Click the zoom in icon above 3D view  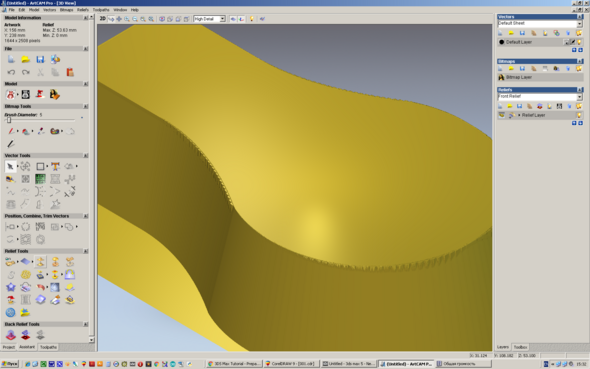click(x=127, y=19)
